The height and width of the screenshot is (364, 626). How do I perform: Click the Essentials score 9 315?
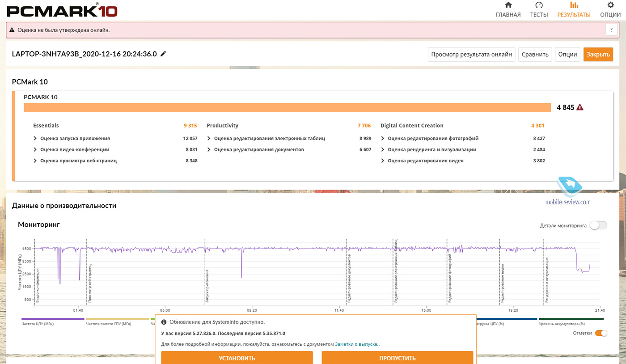click(190, 126)
